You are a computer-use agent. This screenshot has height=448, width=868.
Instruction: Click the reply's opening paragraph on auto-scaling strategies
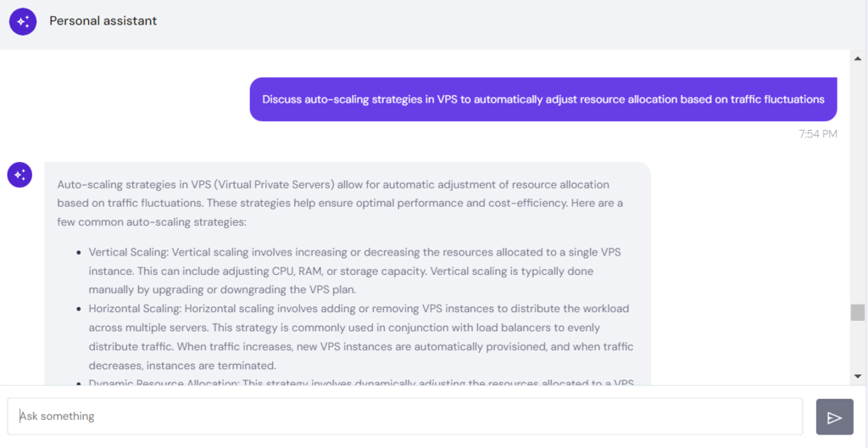click(339, 203)
